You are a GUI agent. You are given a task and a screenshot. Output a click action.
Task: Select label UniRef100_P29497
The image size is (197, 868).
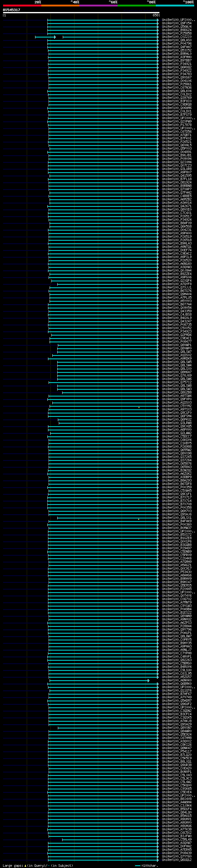(176, 548)
